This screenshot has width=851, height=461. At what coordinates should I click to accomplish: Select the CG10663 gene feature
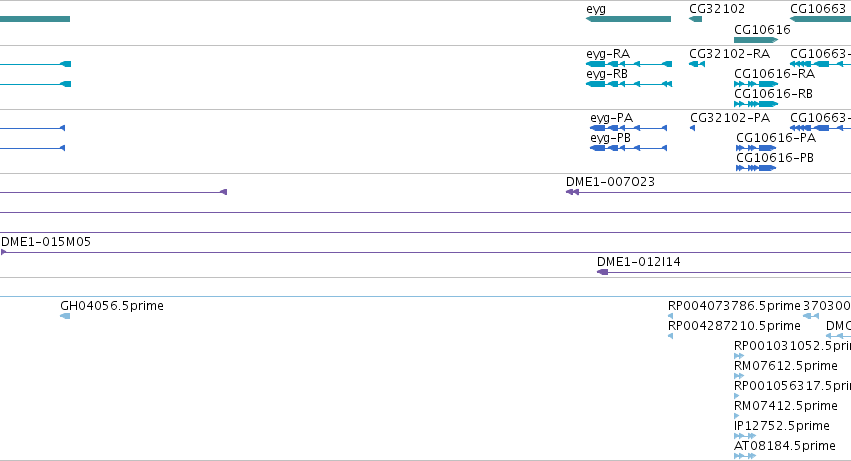pyautogui.click(x=820, y=19)
